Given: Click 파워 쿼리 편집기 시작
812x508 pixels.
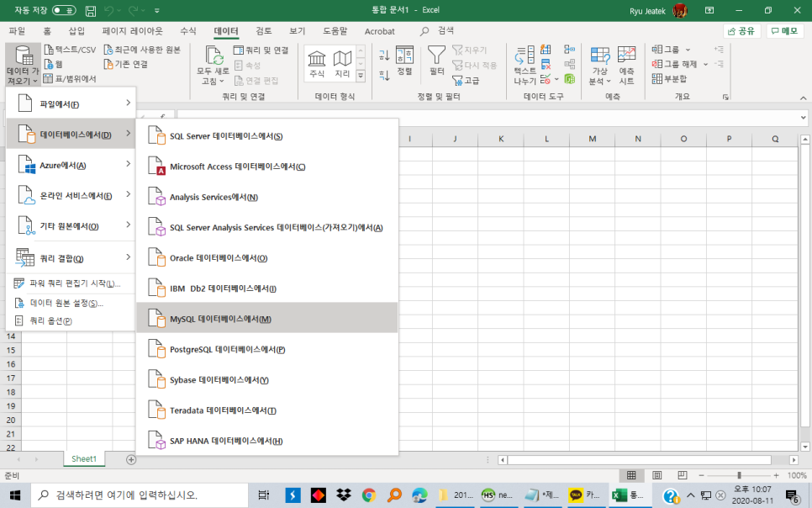Looking at the screenshot, I should tap(71, 283).
